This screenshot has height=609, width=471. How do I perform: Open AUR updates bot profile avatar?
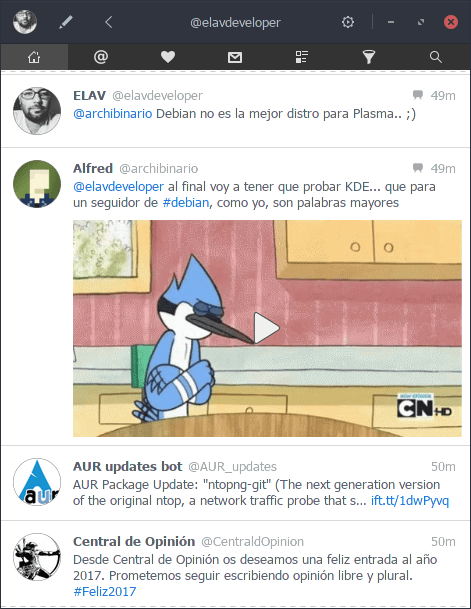(37, 482)
